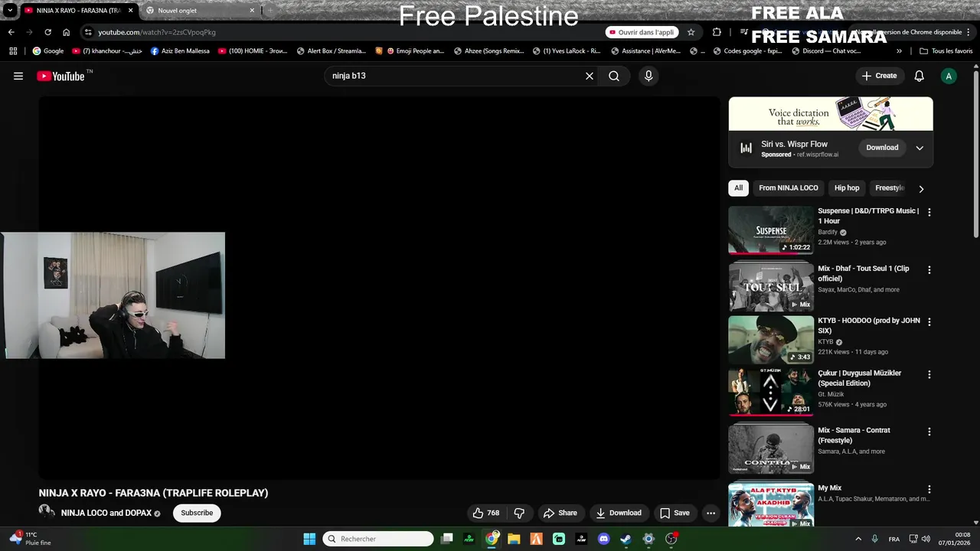Open options menu for My Mix

click(x=929, y=489)
